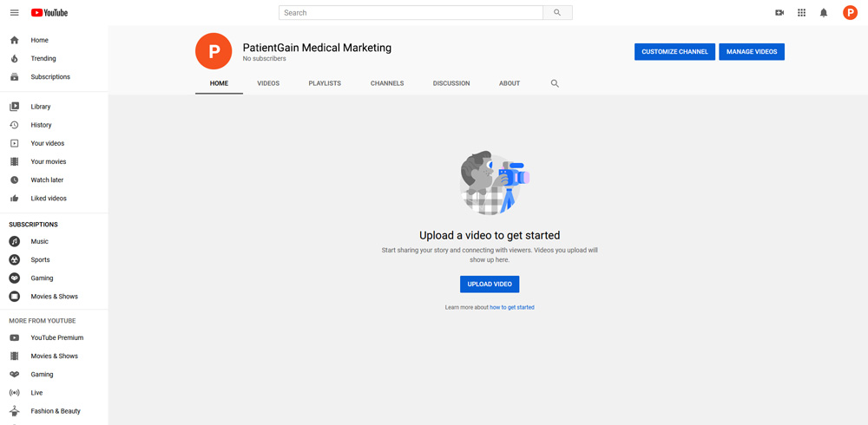Click the No subscribers text
868x425 pixels.
(x=265, y=59)
